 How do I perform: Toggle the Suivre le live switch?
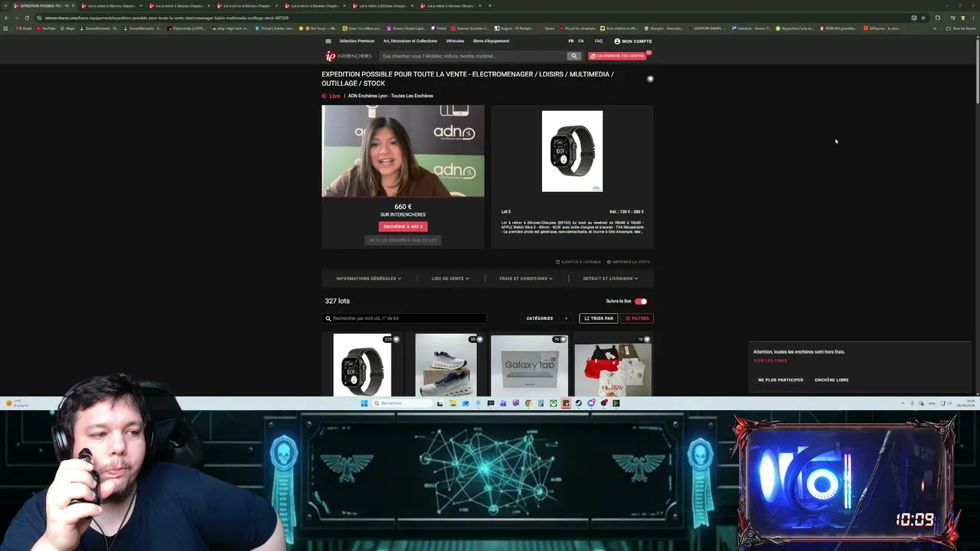pos(641,302)
